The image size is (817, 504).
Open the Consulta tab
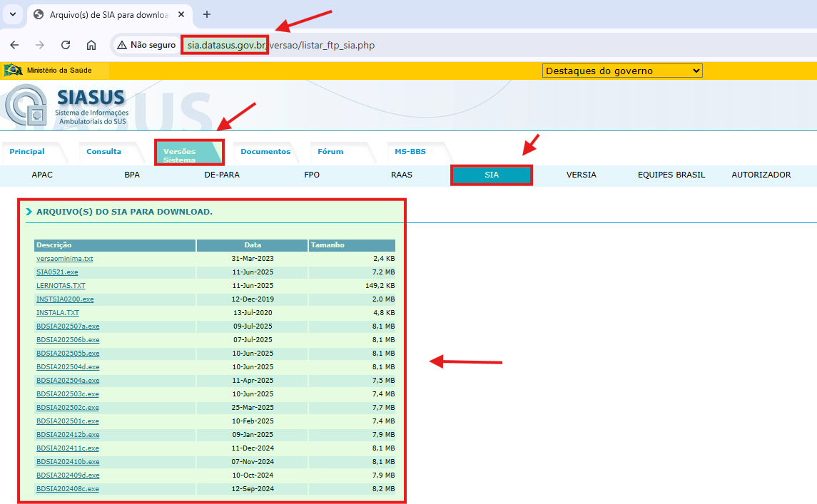[103, 151]
